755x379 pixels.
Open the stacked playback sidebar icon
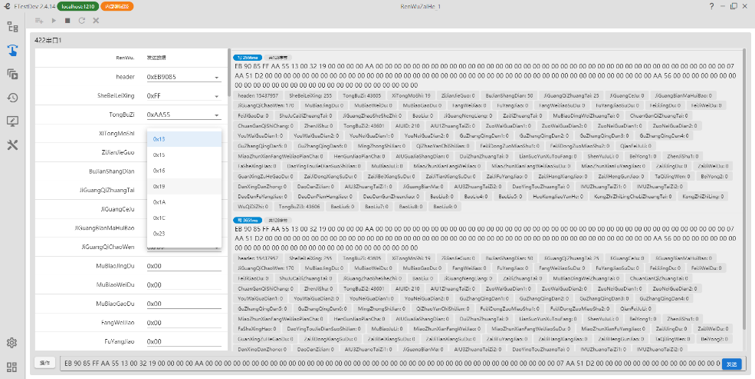pos(13,74)
